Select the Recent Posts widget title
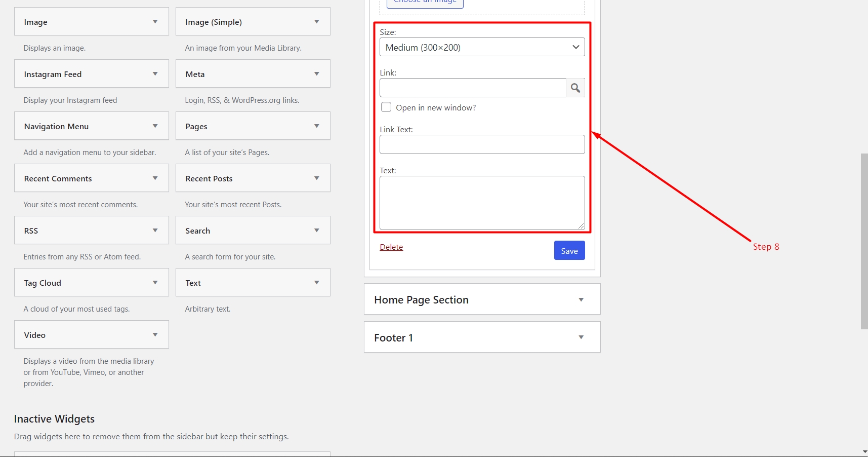 point(209,179)
